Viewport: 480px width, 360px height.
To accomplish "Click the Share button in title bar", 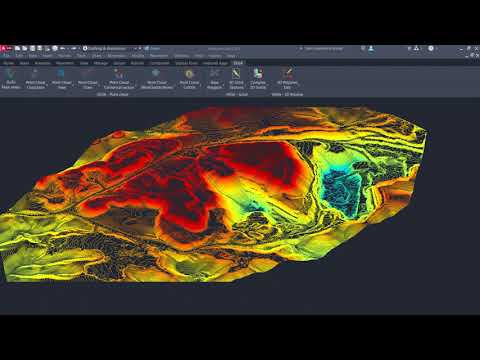I will [152, 49].
